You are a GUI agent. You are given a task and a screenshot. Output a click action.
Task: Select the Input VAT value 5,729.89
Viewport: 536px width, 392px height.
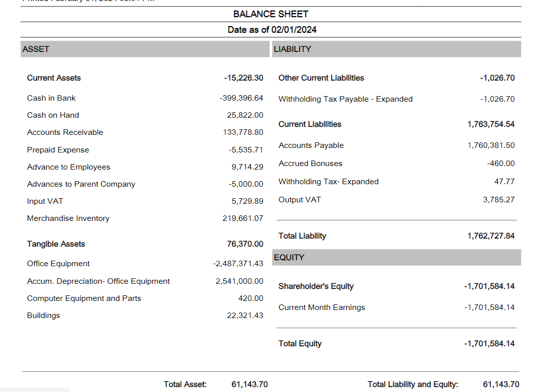point(247,201)
